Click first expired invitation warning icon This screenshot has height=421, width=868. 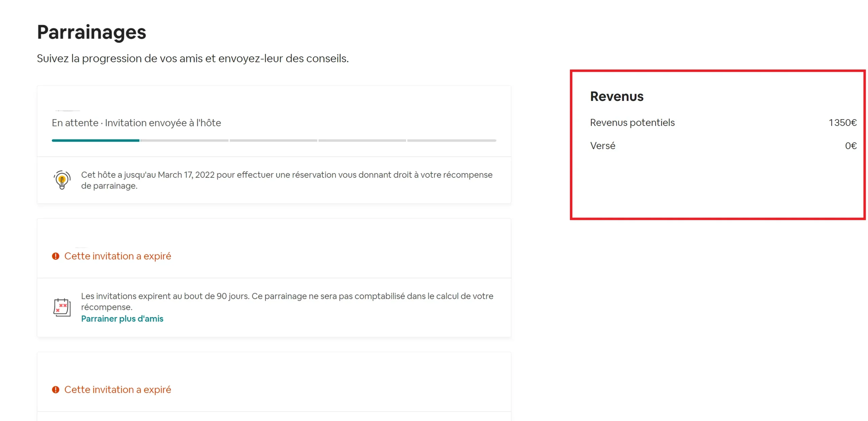tap(56, 256)
